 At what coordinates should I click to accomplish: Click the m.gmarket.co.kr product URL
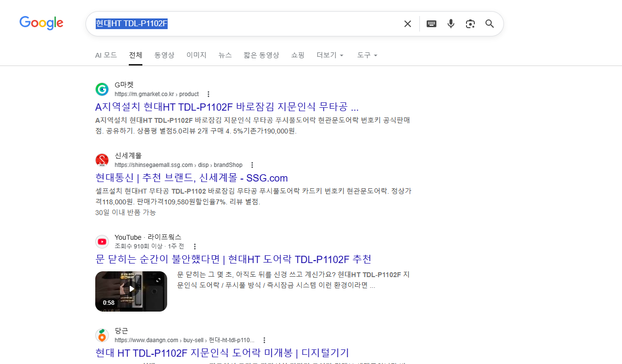[156, 94]
